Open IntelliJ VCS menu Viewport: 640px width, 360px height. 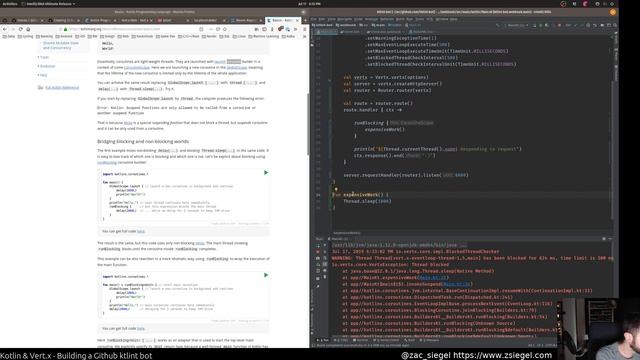[x=430, y=19]
